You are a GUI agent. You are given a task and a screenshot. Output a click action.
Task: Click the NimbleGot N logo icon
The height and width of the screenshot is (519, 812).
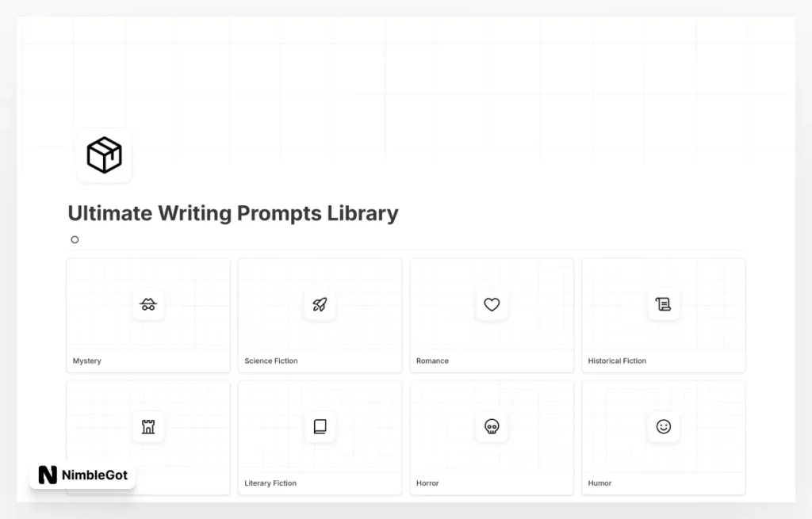coord(48,475)
